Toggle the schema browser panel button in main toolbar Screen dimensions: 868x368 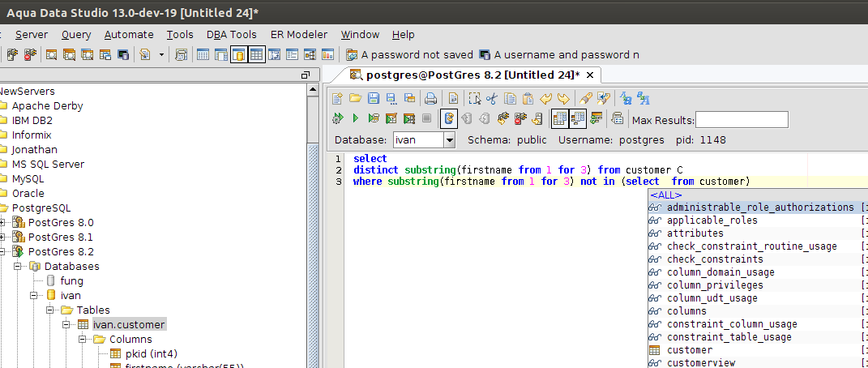coord(239,55)
